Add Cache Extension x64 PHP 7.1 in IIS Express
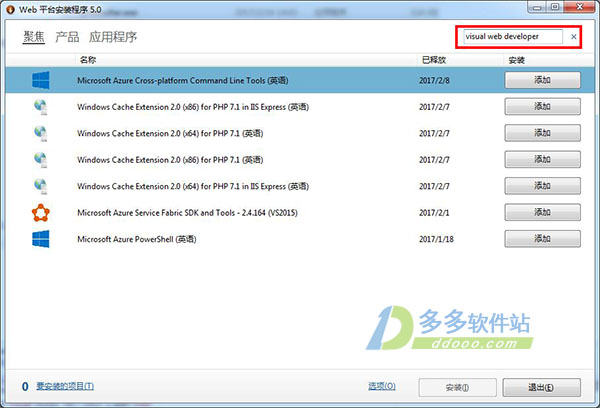 point(542,186)
